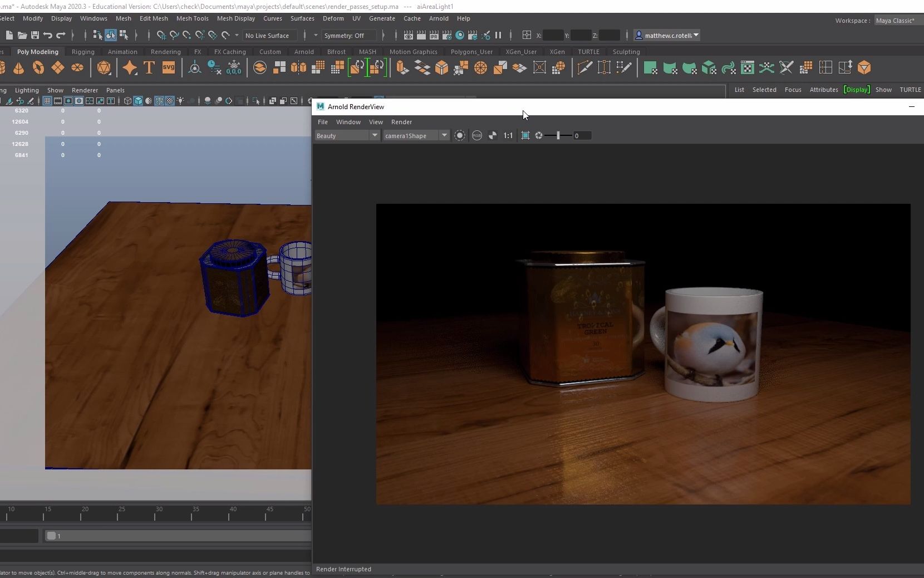Image resolution: width=924 pixels, height=578 pixels.
Task: Toggle smooth shade all in viewport
Action: (138, 101)
